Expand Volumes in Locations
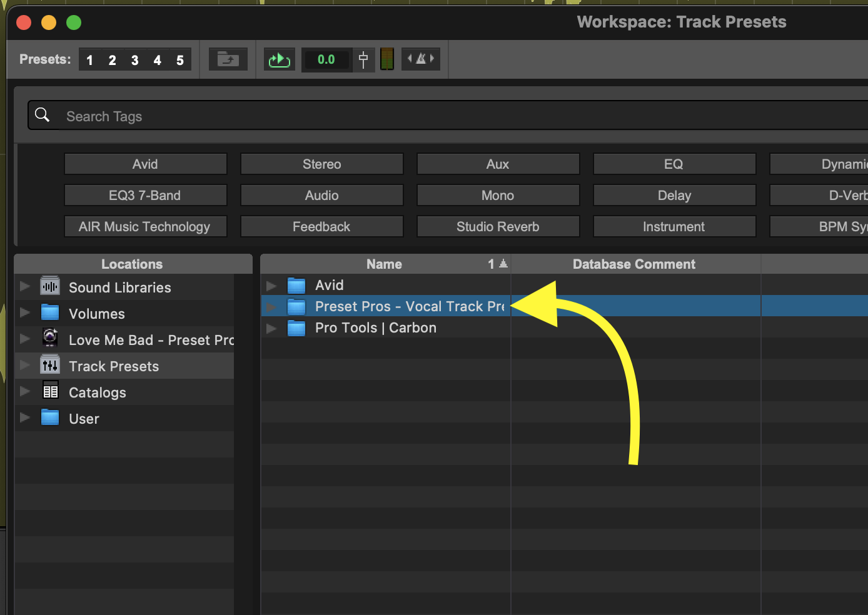The width and height of the screenshot is (868, 615). pyautogui.click(x=25, y=312)
